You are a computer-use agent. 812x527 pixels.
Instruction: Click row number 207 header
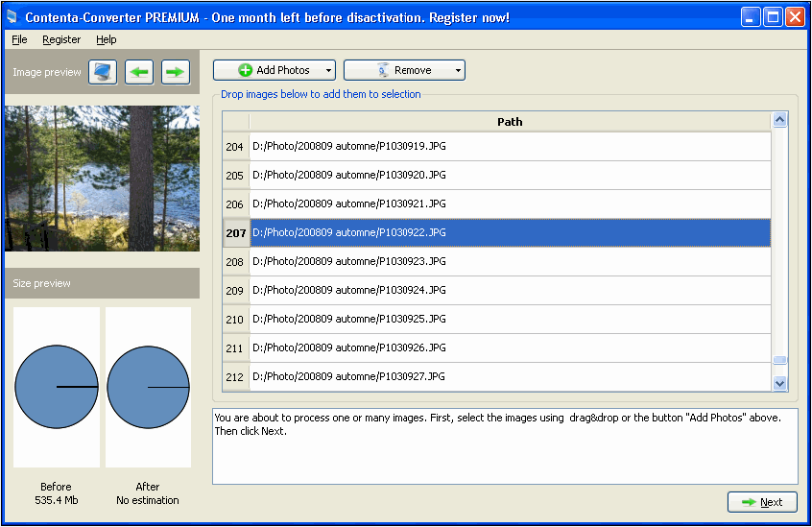(x=235, y=232)
